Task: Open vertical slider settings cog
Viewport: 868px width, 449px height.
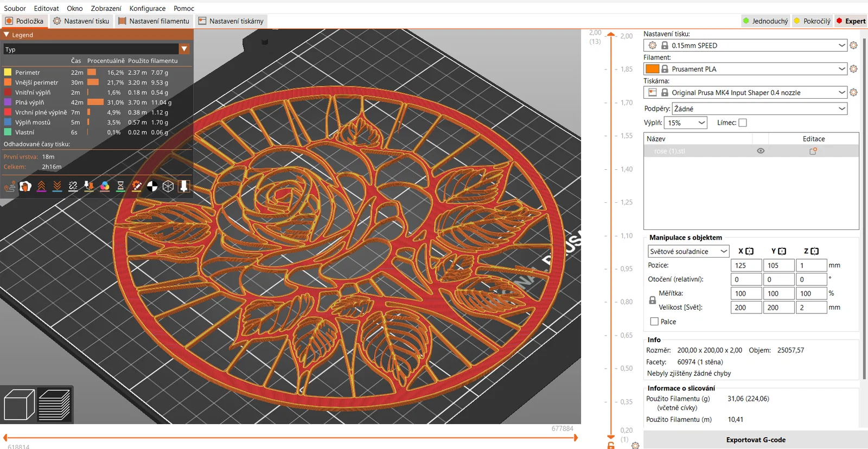Action: point(635,445)
